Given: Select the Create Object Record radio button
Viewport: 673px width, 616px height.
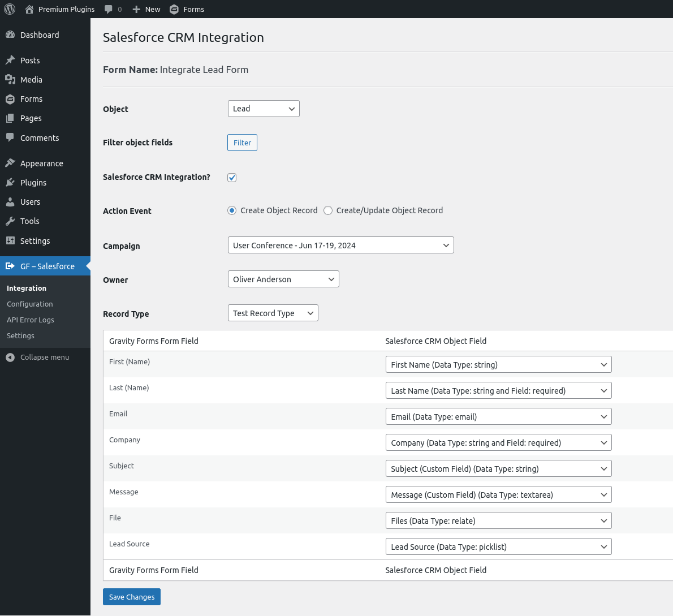Looking at the screenshot, I should (x=232, y=210).
